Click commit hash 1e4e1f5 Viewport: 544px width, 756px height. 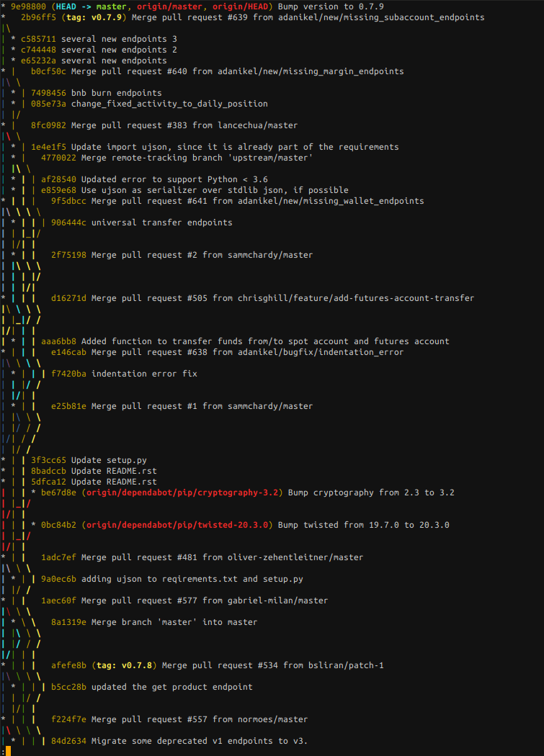click(49, 147)
